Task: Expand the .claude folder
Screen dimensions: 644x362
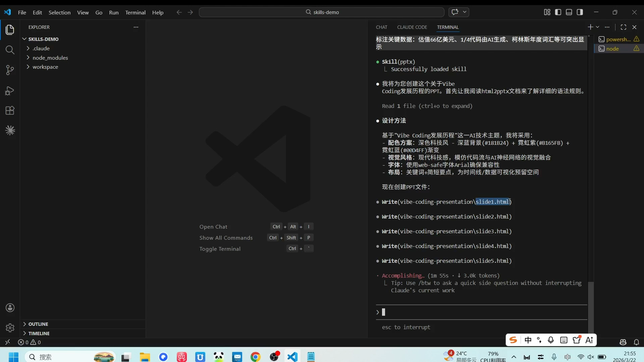Action: (x=41, y=48)
